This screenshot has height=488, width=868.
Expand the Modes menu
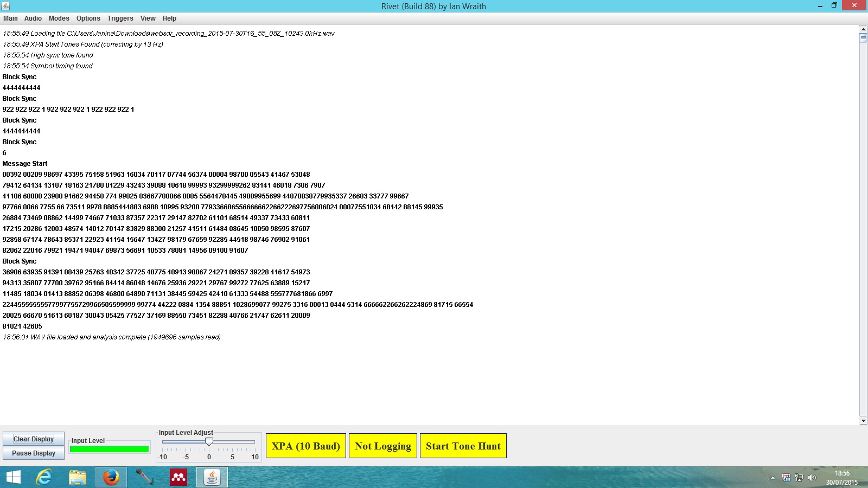tap(59, 18)
